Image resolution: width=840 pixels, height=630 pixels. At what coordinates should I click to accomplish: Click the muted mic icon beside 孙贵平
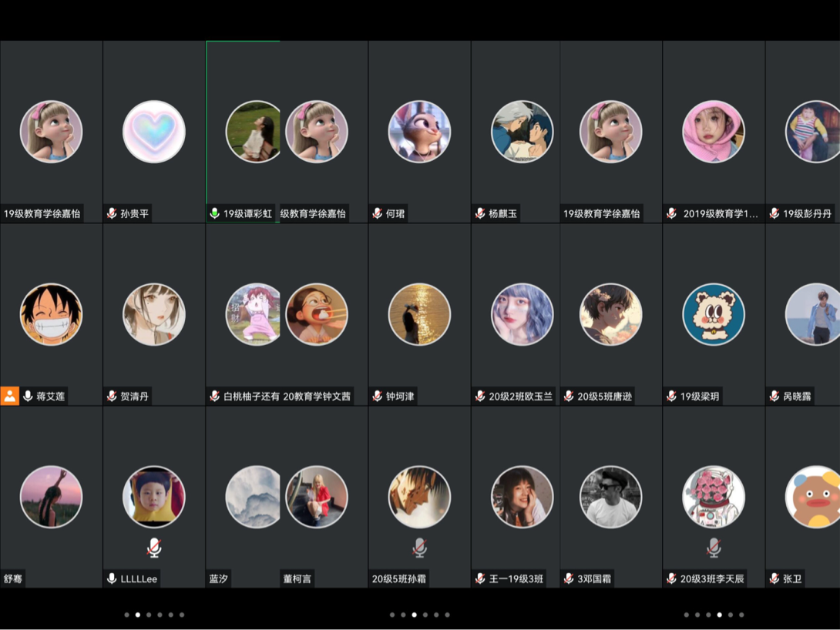112,213
